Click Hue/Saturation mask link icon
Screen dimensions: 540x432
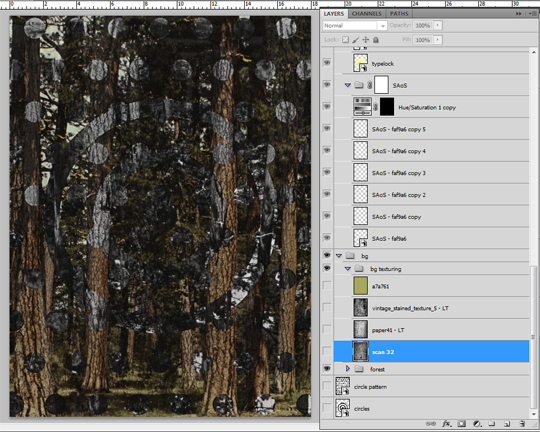(376, 107)
